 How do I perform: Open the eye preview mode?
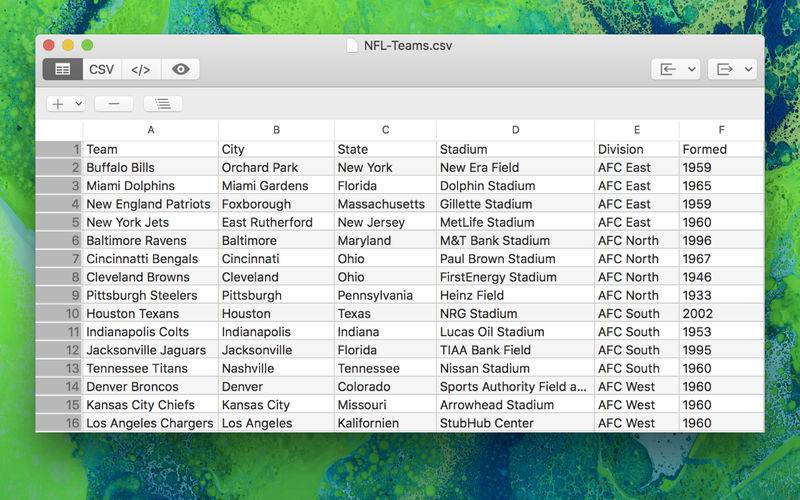[x=181, y=69]
